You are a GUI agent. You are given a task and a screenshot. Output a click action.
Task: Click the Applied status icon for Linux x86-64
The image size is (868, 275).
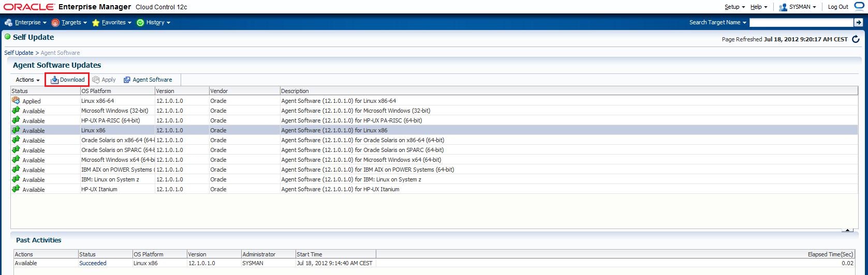pyautogui.click(x=16, y=101)
